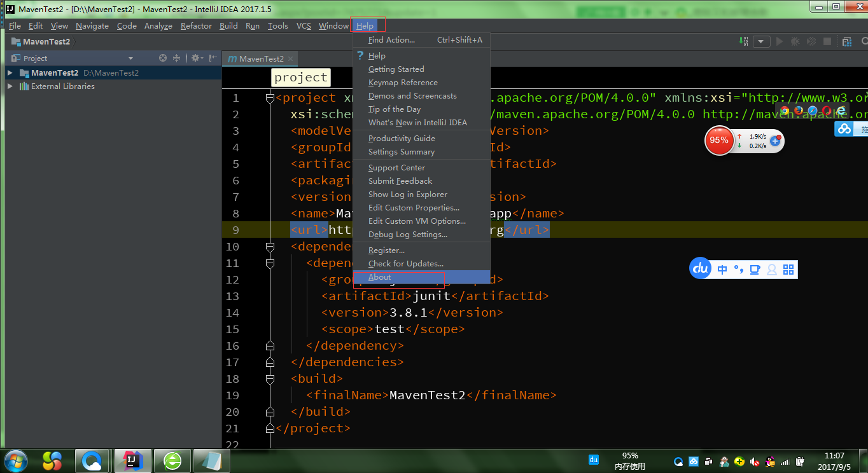Click the Scroll from Source target icon
Screen dimensions: 868x473
[x=163, y=58]
